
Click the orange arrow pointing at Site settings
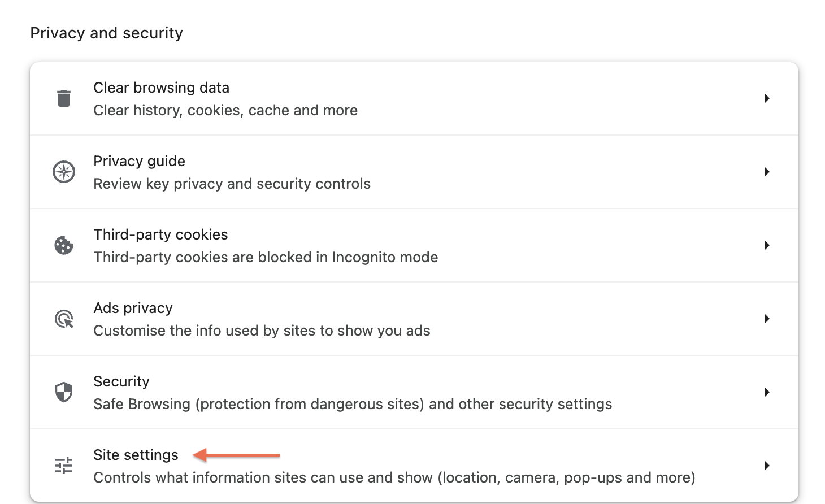[x=236, y=455]
